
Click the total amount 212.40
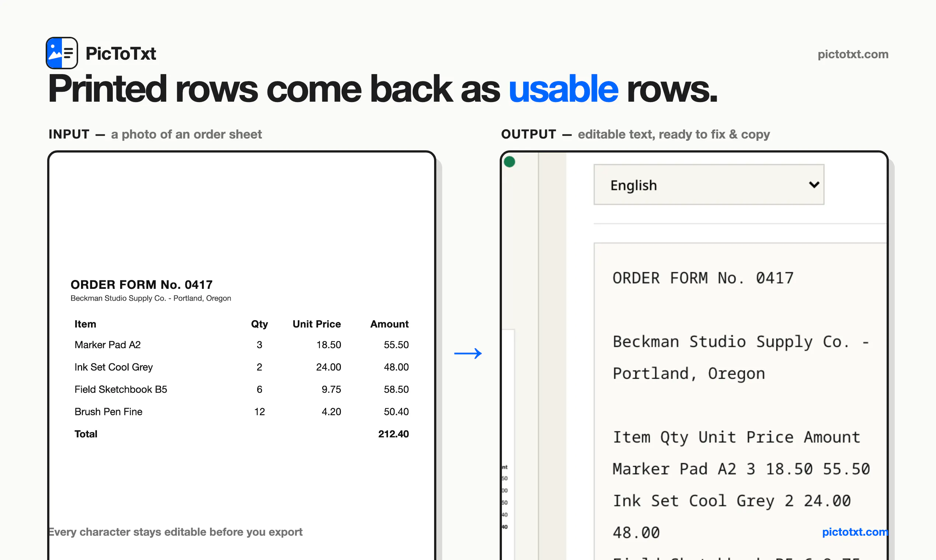pos(393,434)
